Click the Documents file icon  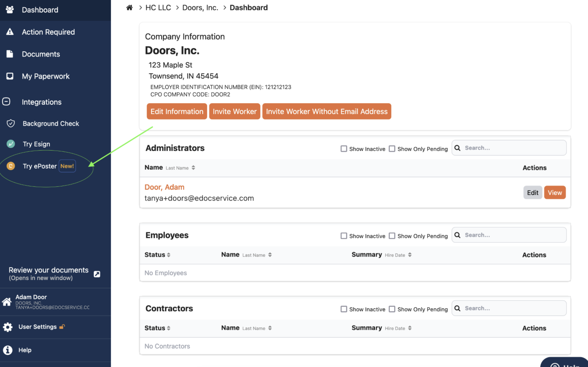click(x=10, y=54)
